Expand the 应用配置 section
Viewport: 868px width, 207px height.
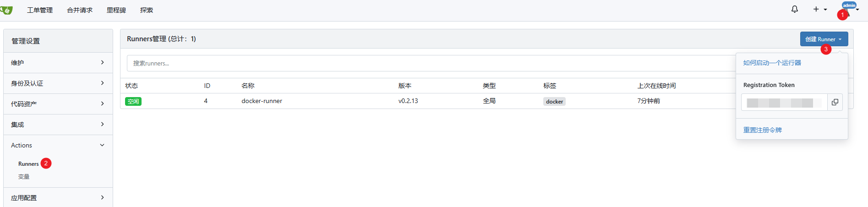click(x=58, y=198)
